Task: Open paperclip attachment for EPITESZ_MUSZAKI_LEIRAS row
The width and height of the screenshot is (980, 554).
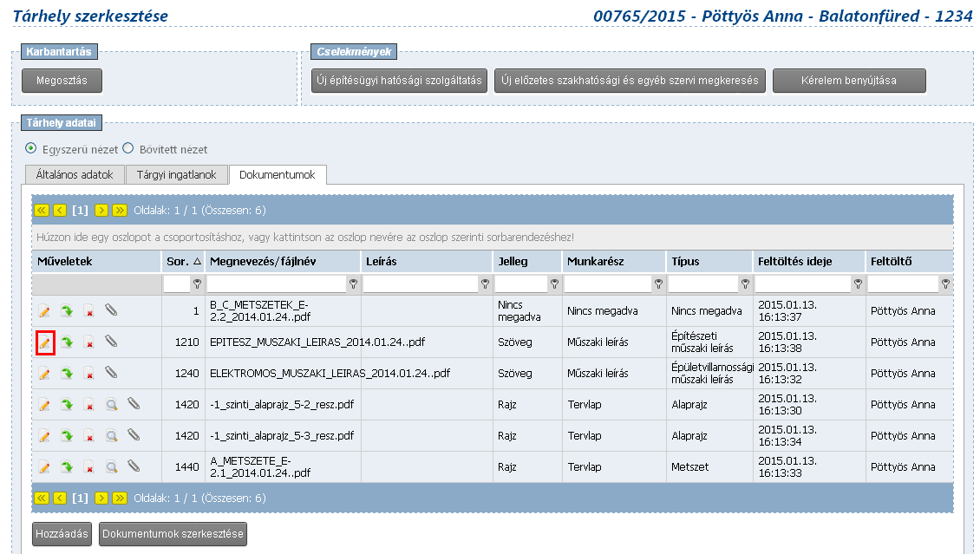Action: tap(111, 341)
